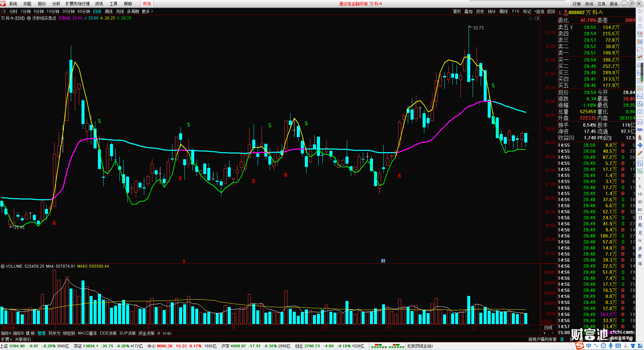
Task: Open the 多周期 multi-period option
Action: 133,11
